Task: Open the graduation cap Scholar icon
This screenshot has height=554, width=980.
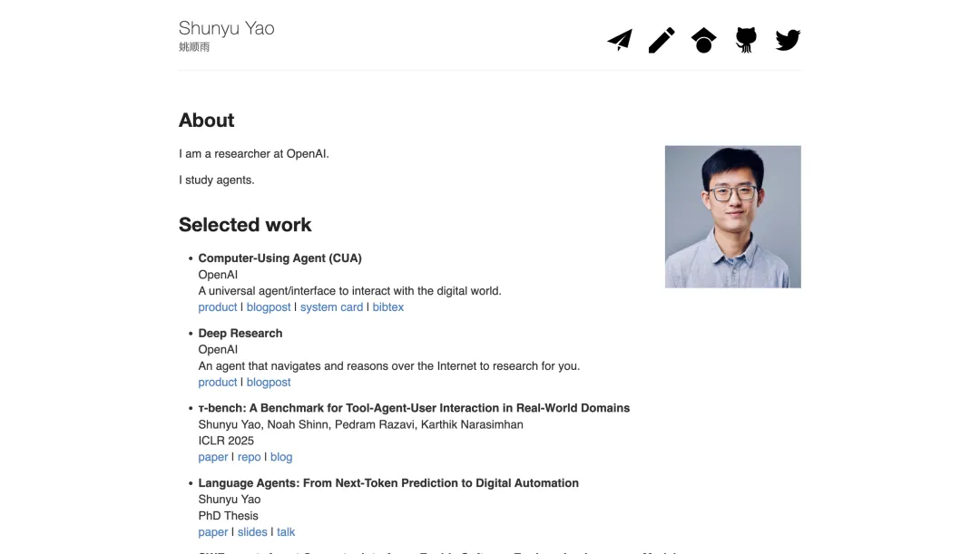Action: pos(703,40)
